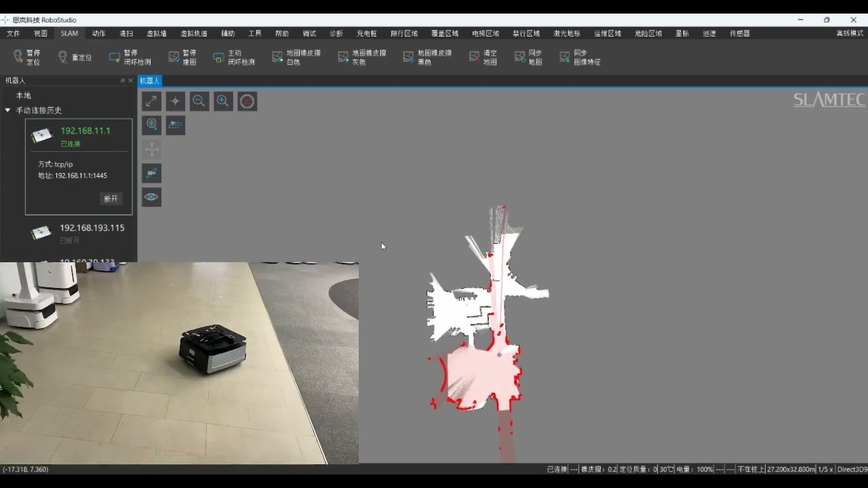Select the 地图橡皮擦黑色 black map eraser
This screenshot has height=488, width=868.
pos(427,57)
